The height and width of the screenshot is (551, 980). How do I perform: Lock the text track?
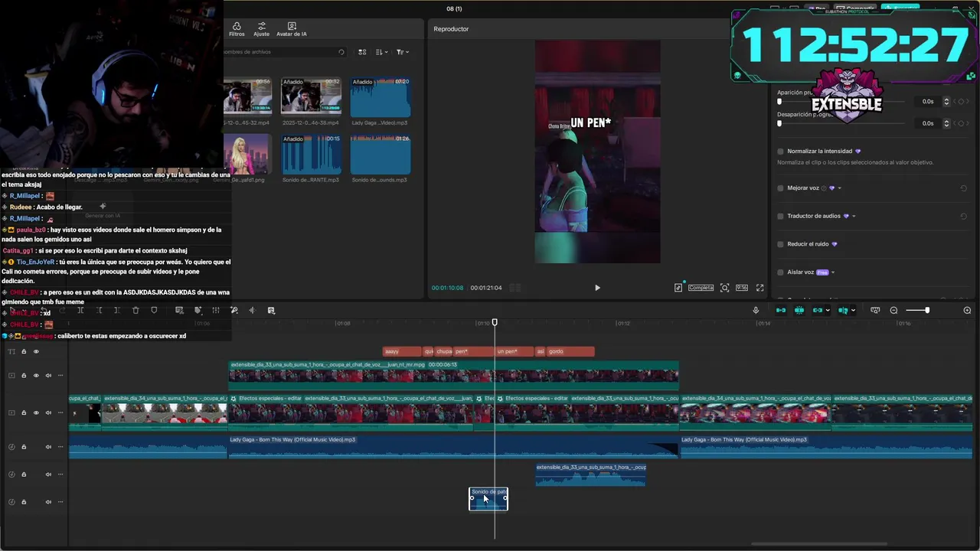click(24, 352)
